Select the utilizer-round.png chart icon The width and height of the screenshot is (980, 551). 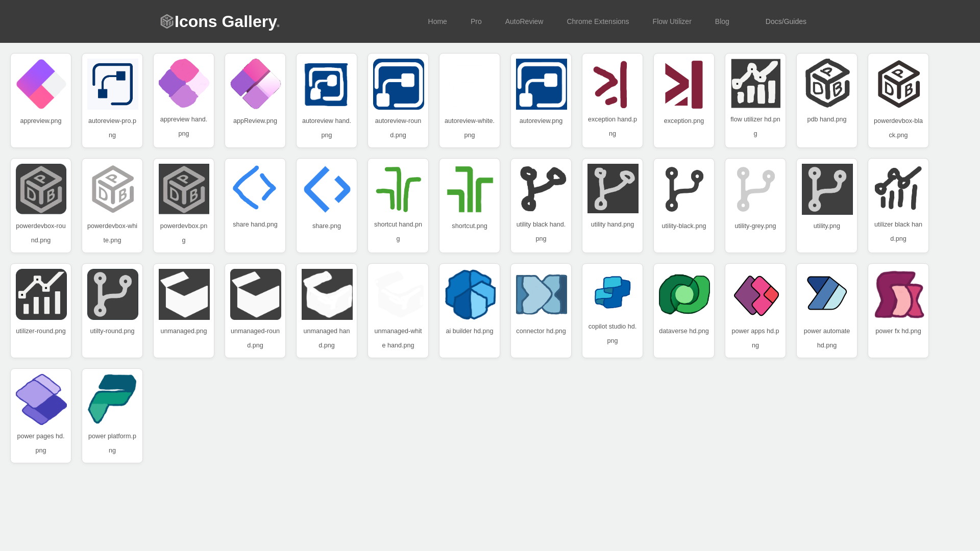[x=41, y=294]
